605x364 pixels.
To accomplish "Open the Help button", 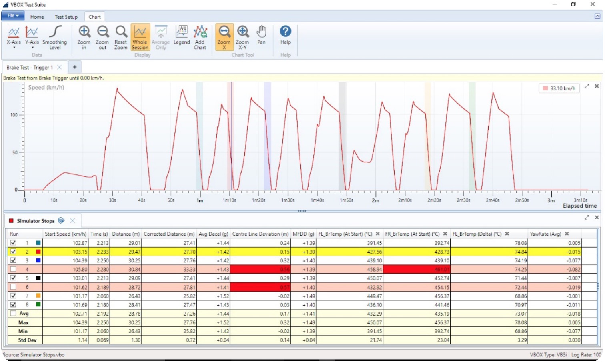I will 286,35.
